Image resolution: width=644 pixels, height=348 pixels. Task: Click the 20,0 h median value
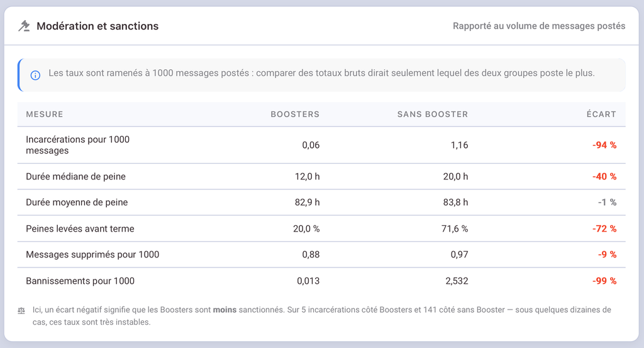coord(455,176)
